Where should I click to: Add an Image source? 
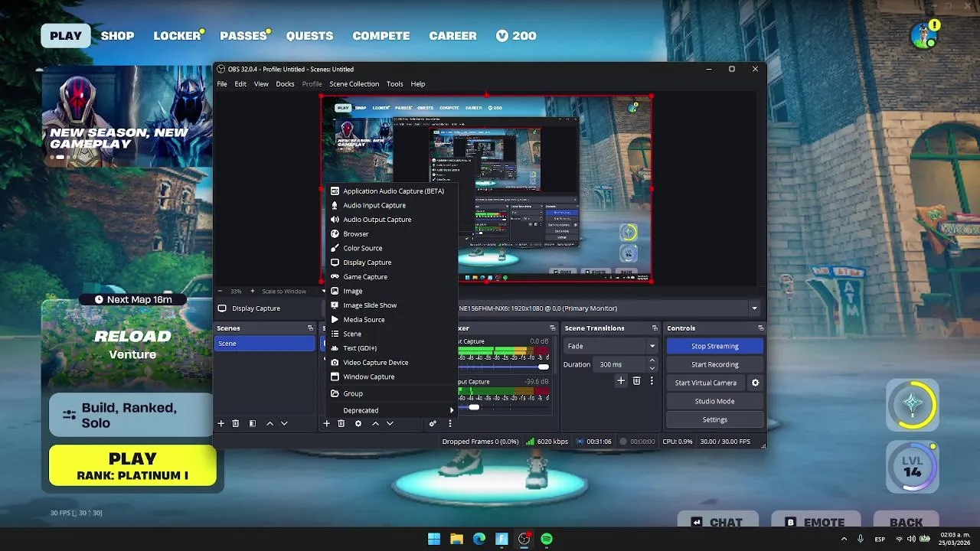pos(352,291)
